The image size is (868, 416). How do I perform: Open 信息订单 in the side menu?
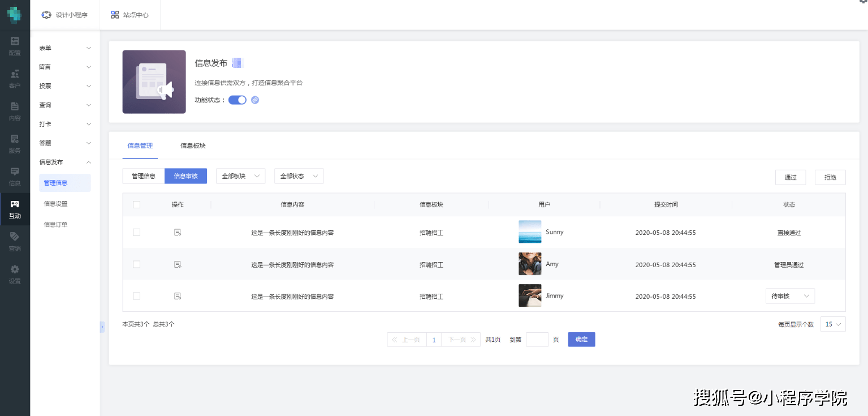click(x=55, y=225)
